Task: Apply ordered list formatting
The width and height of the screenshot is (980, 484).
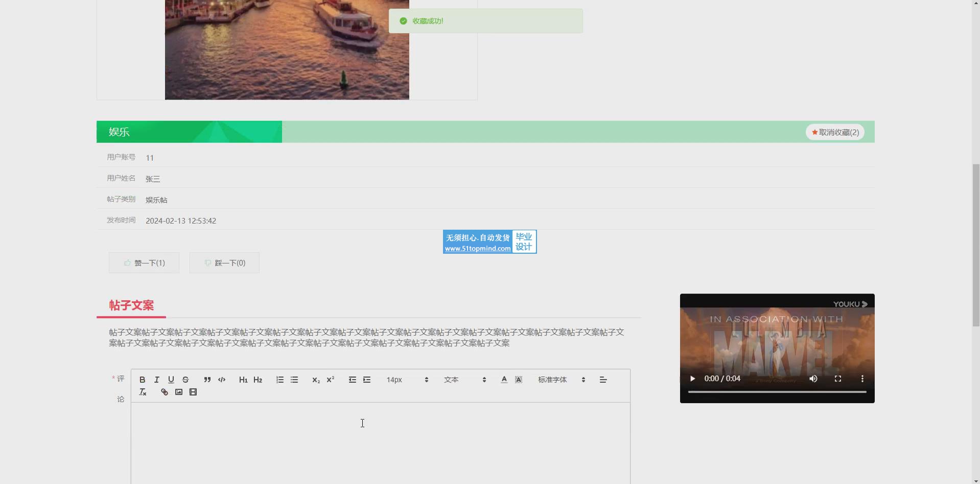Action: 279,380
